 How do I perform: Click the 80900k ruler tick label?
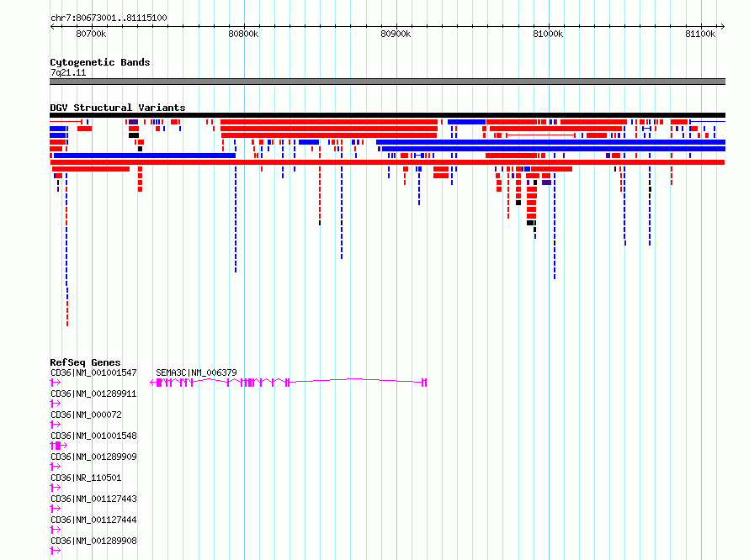point(396,34)
